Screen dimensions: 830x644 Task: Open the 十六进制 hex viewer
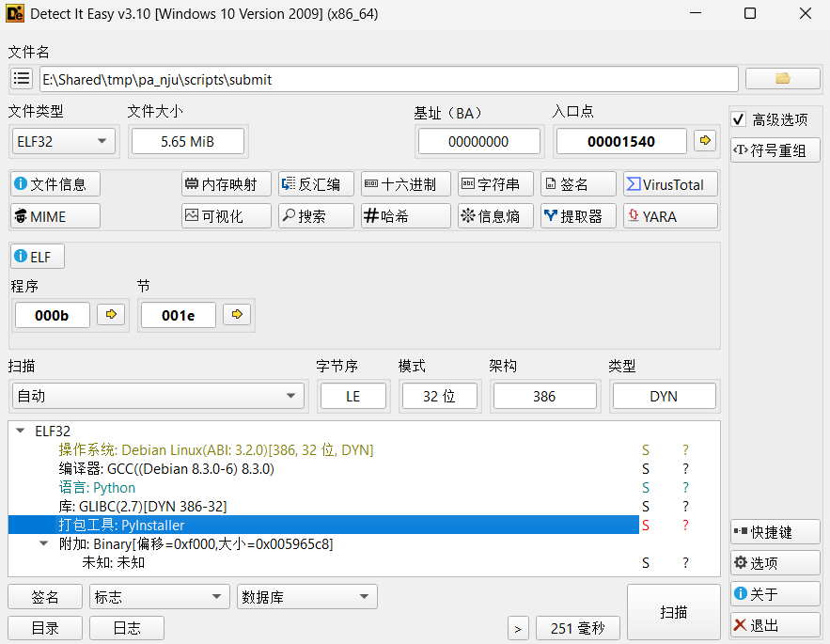[406, 184]
